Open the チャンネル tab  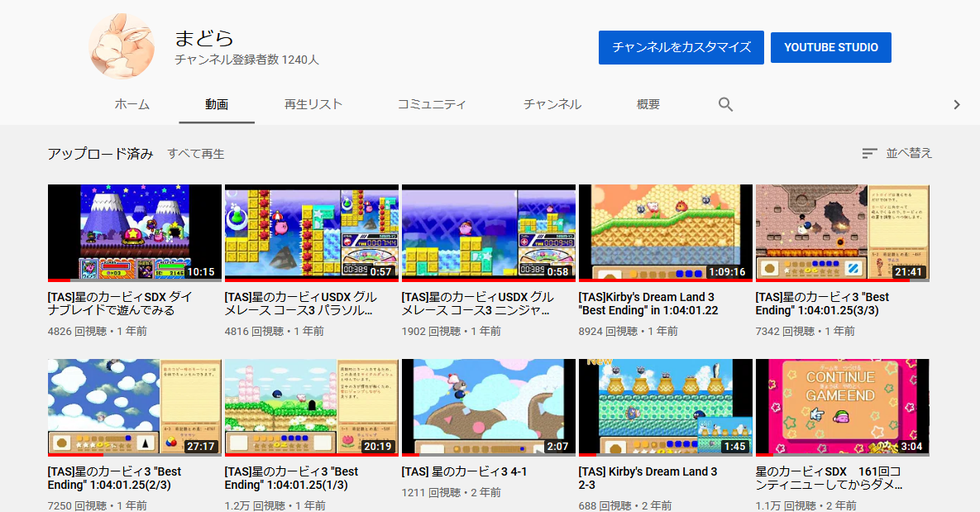[x=552, y=104]
